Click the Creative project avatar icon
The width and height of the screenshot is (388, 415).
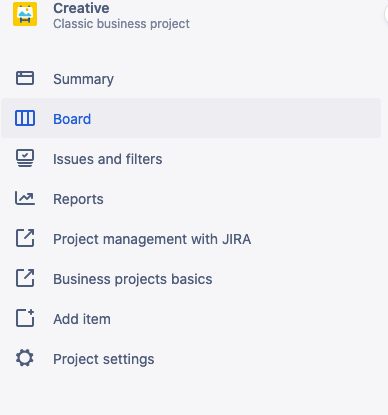25,14
